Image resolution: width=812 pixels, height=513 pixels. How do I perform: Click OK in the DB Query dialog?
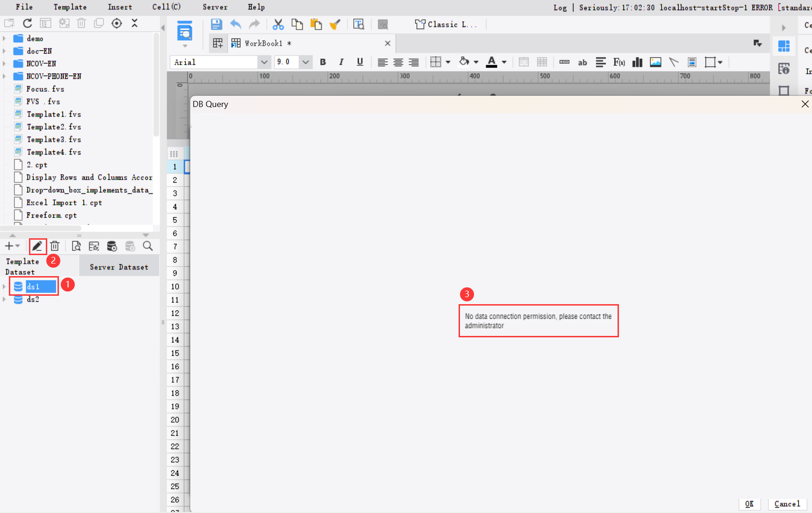click(749, 504)
